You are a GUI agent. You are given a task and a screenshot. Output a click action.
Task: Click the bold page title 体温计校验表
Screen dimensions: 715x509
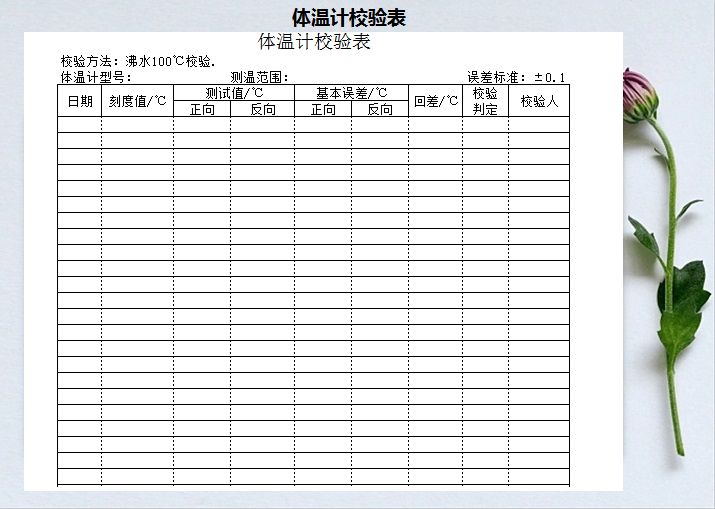click(348, 18)
